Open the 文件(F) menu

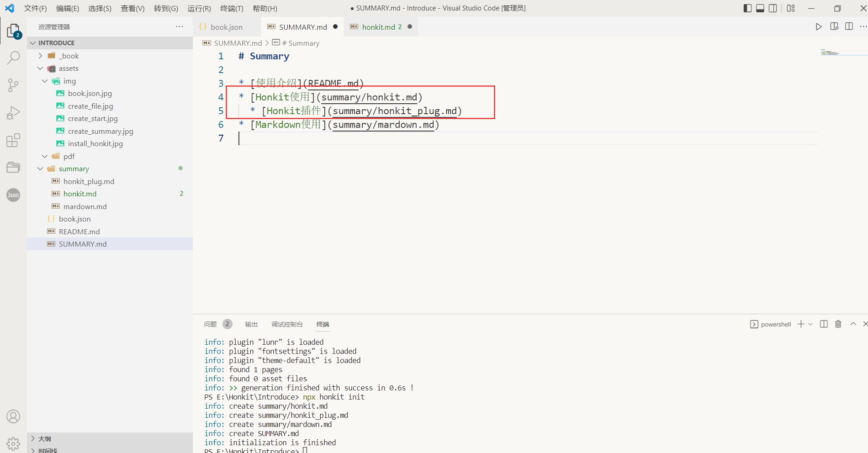(x=35, y=8)
